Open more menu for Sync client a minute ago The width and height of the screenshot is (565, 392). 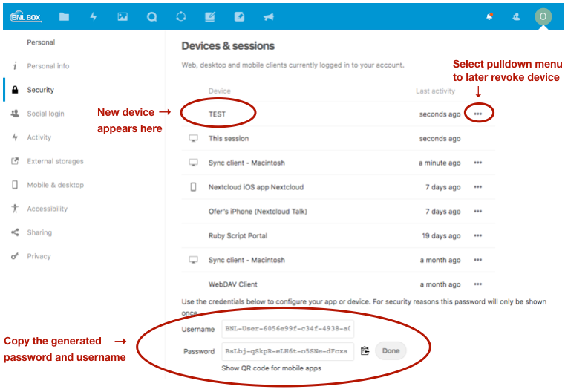pos(478,163)
